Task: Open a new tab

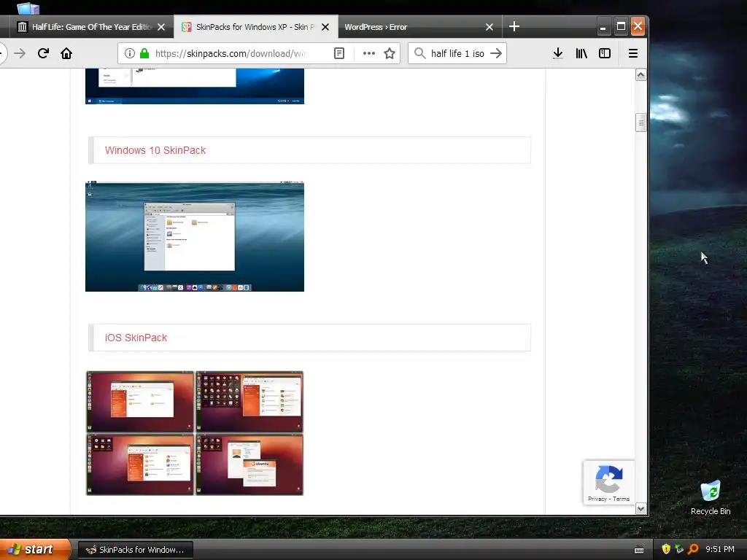Action: click(514, 27)
